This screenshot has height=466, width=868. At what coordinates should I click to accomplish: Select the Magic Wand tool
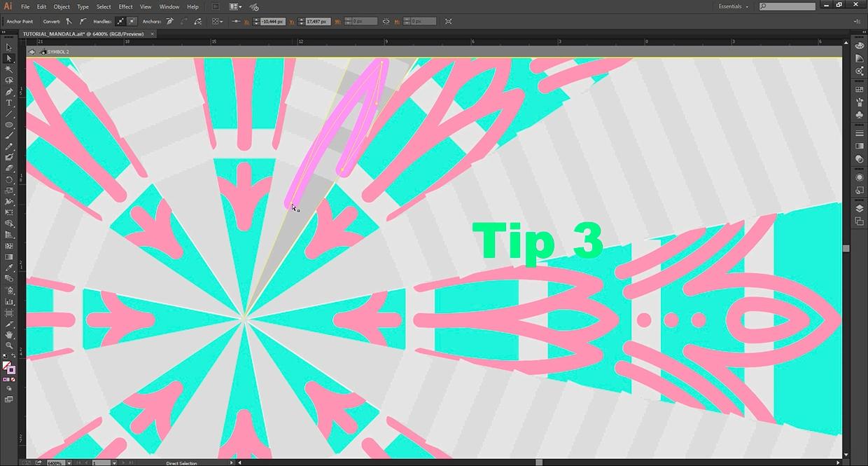click(9, 69)
